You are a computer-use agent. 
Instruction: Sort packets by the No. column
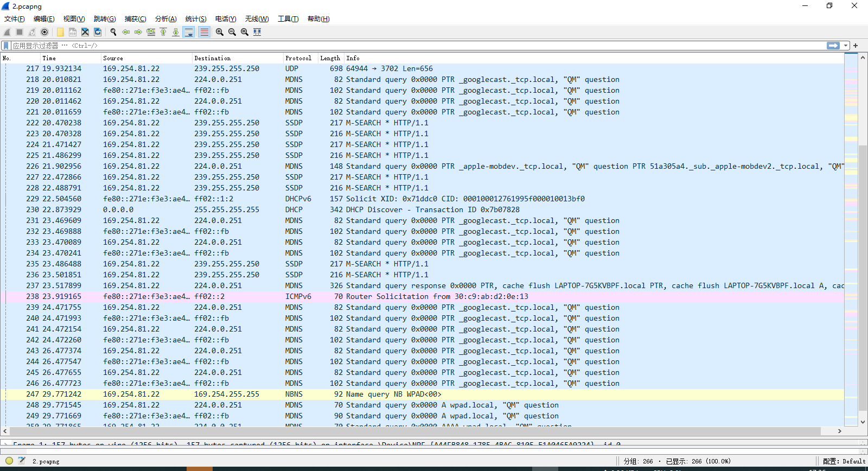(x=21, y=58)
